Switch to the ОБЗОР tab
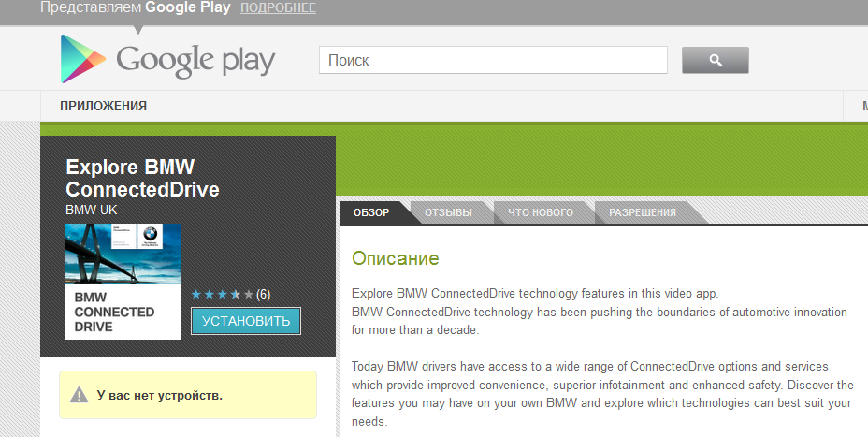Viewport: 868px width, 437px height. tap(371, 212)
